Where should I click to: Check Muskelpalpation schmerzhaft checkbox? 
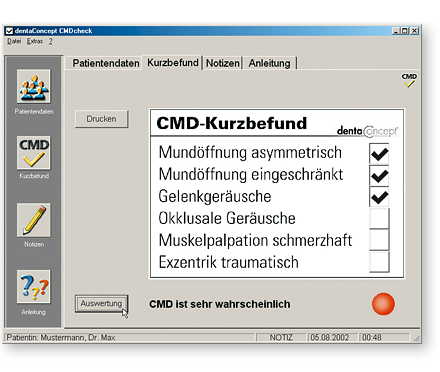pos(379,240)
